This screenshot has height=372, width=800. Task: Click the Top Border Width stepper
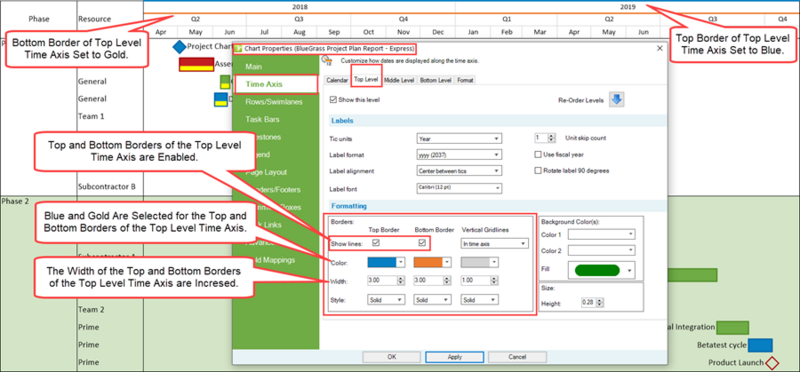[401, 281]
